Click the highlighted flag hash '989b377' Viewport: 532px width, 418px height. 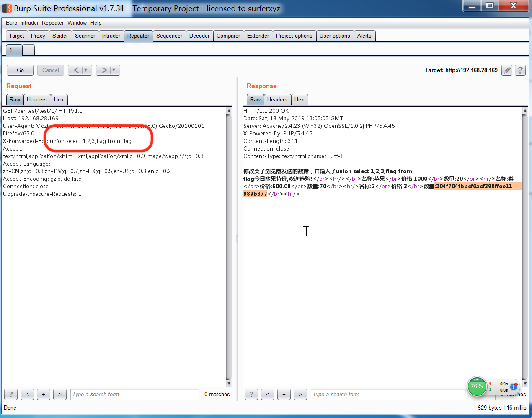coord(255,194)
